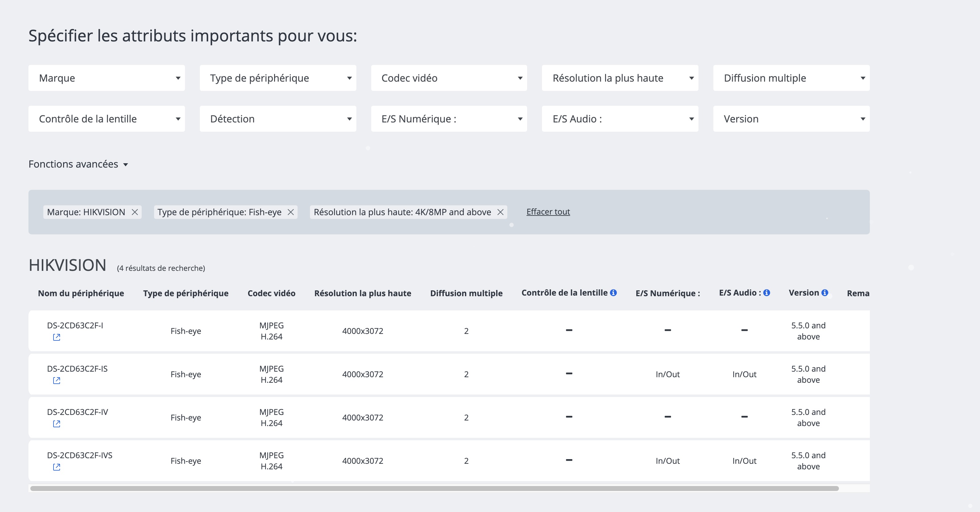This screenshot has width=980, height=512.
Task: Remove the Type de périphérique: Fish-eye filter
Action: tap(291, 212)
